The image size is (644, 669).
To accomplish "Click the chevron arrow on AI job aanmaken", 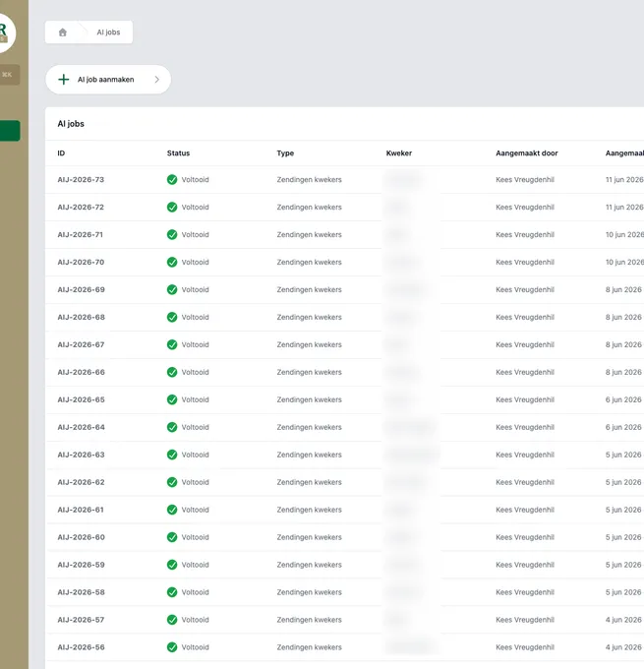I will [157, 80].
